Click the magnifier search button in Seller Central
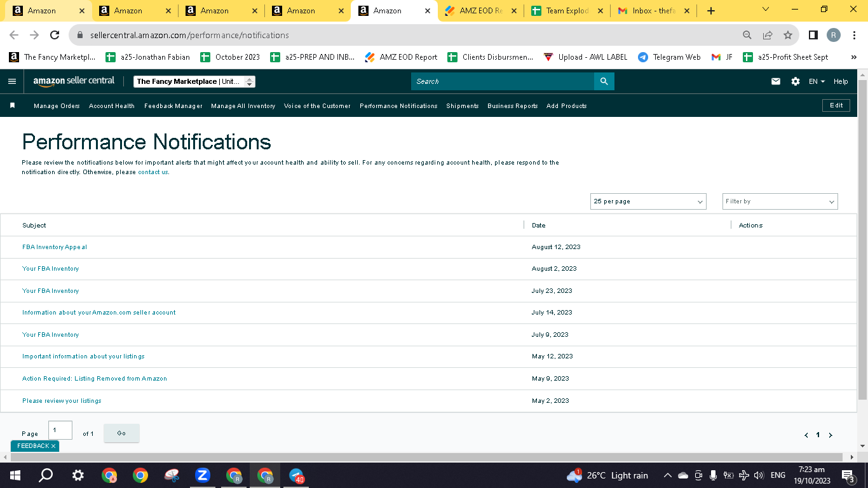 pyautogui.click(x=604, y=81)
